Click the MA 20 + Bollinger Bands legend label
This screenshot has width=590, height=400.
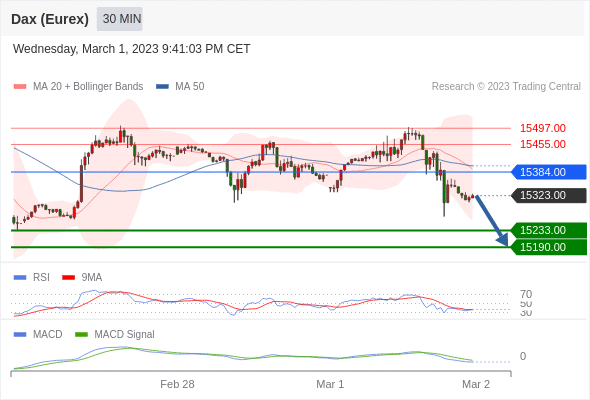(88, 87)
